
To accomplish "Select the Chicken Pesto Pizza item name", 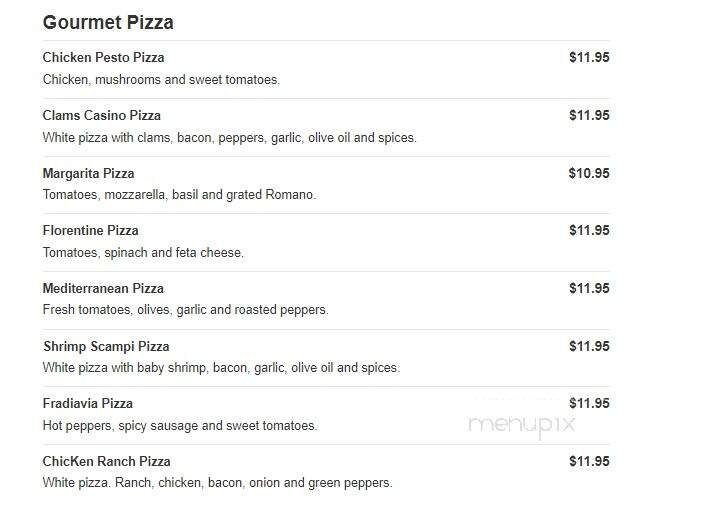I will [103, 57].
